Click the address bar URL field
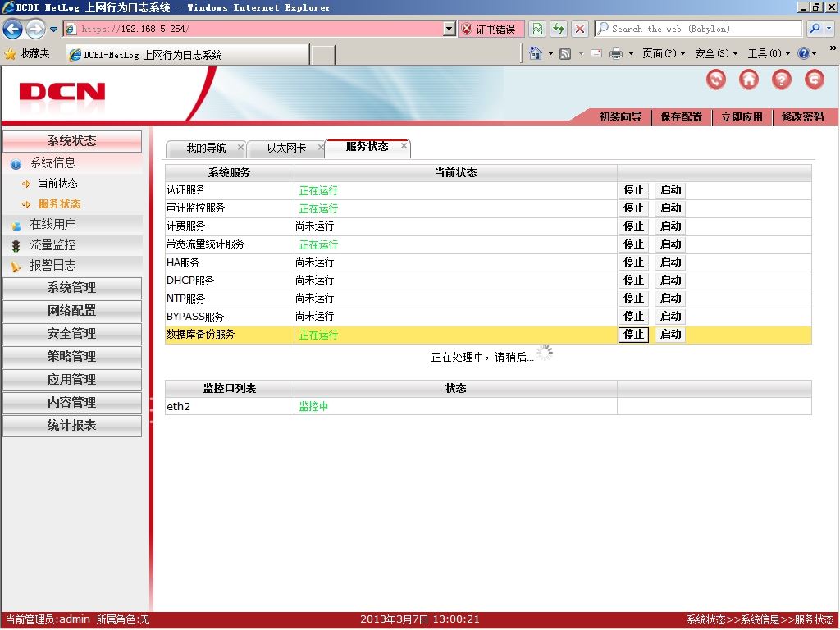This screenshot has height=630, width=840. point(253,29)
